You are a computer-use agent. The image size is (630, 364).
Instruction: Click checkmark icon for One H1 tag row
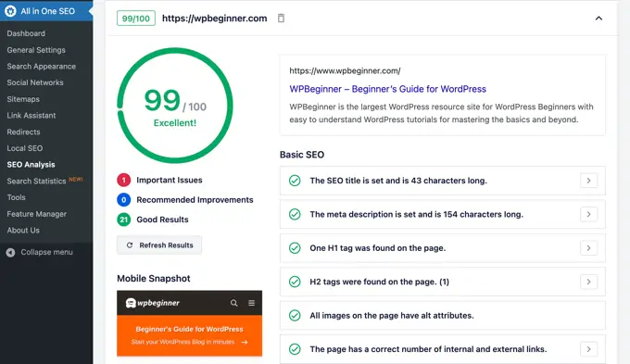click(295, 248)
